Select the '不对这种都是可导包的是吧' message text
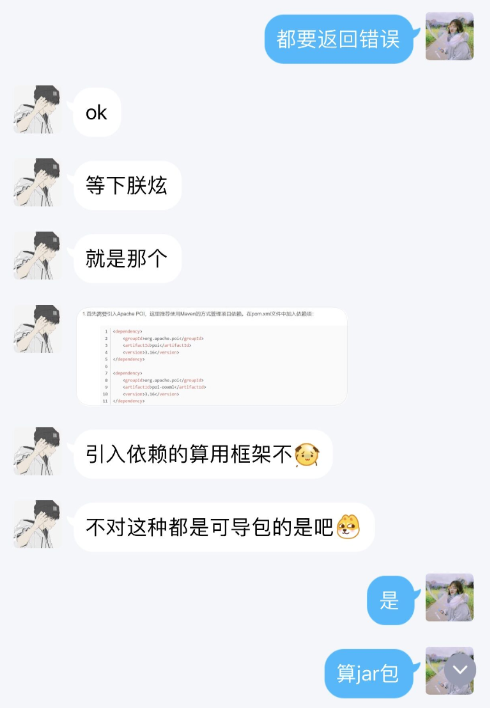Image resolution: width=490 pixels, height=708 pixels. point(210,527)
